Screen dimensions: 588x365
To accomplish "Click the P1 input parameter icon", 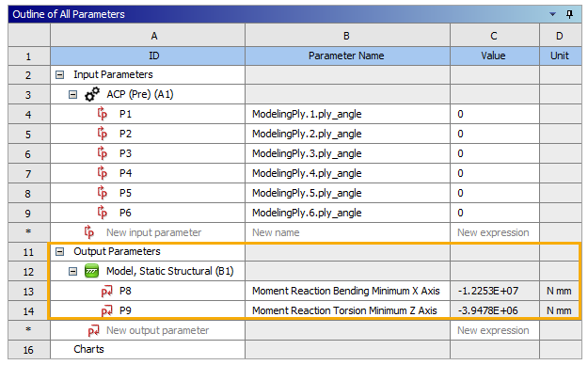I will click(x=102, y=114).
